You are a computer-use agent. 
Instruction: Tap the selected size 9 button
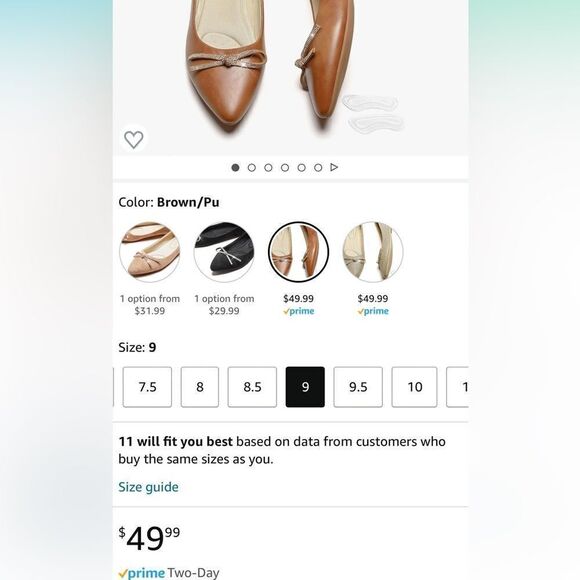(305, 387)
